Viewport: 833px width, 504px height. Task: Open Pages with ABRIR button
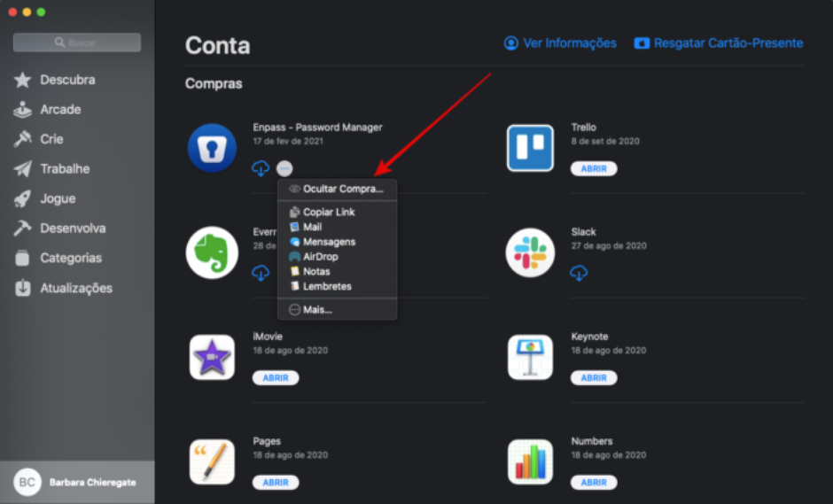[276, 482]
